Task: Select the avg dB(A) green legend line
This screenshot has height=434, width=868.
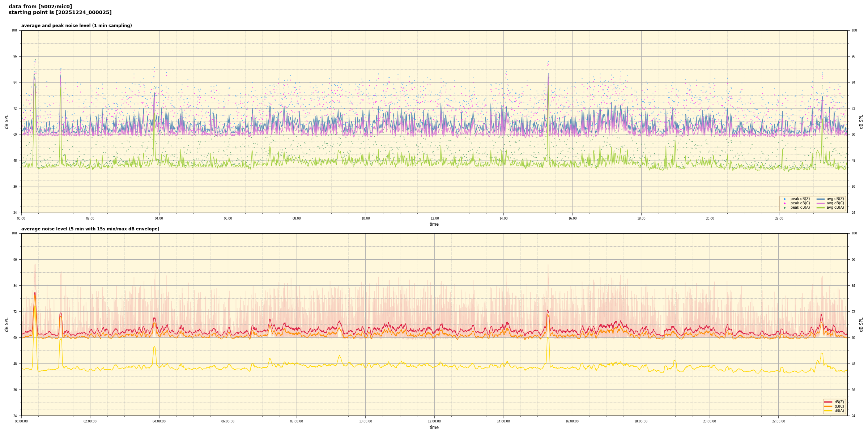Action: click(x=820, y=208)
